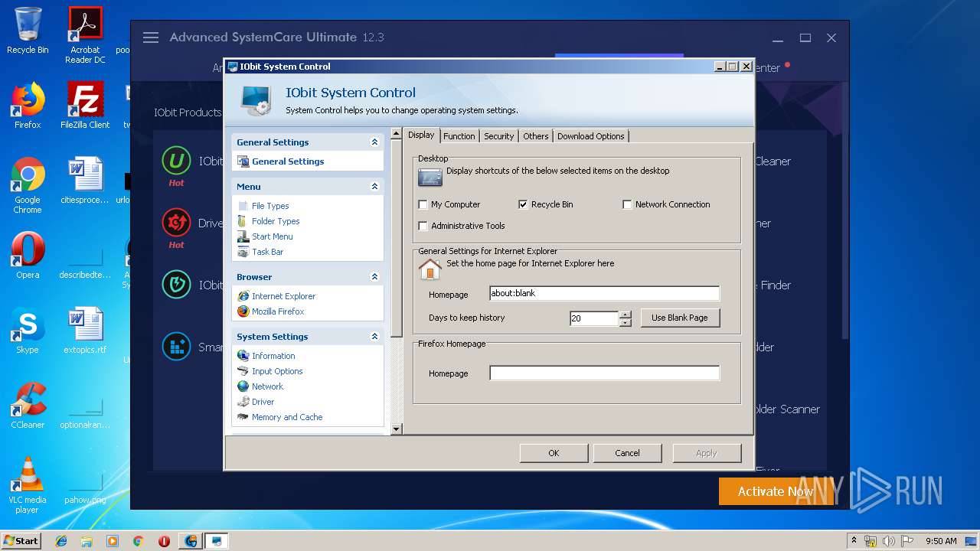Click the Memory and Cache chip icon
980x551 pixels.
click(243, 417)
